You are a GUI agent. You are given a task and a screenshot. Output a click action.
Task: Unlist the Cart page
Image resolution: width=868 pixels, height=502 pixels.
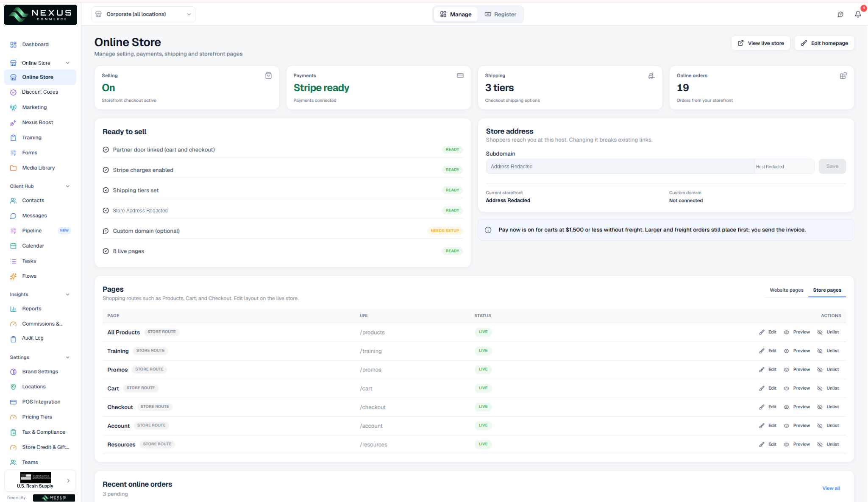(828, 388)
